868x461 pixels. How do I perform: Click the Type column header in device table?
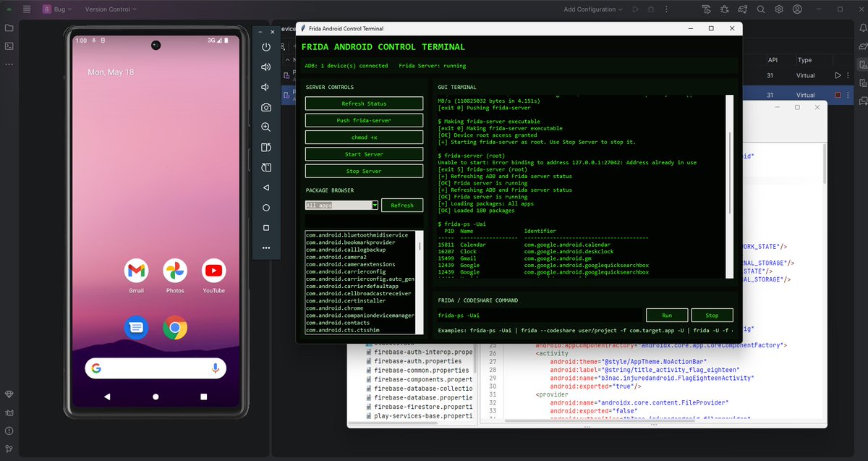(804, 60)
